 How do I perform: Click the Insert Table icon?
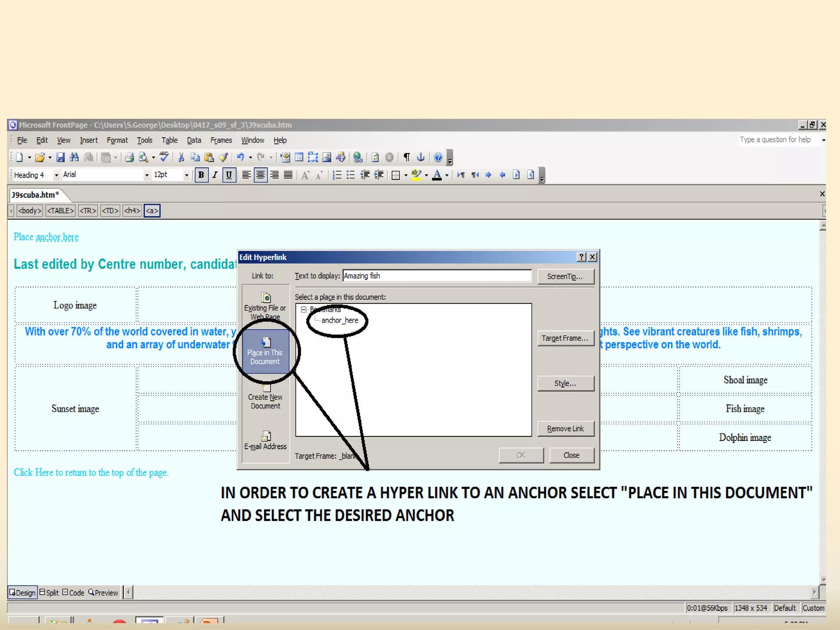(x=299, y=157)
